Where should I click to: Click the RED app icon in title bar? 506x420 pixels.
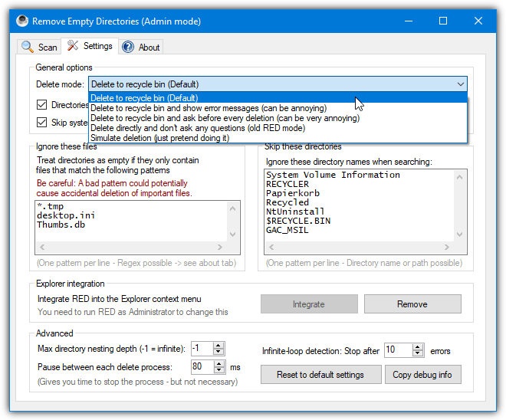pyautogui.click(x=22, y=21)
